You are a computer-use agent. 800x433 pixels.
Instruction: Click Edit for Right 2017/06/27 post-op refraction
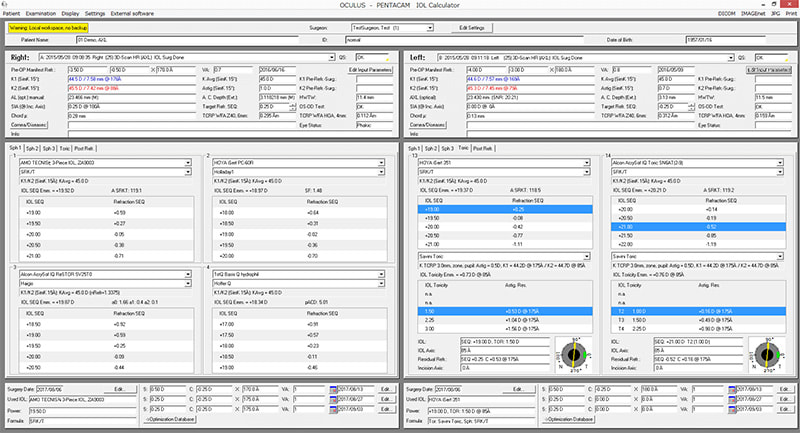(386, 399)
